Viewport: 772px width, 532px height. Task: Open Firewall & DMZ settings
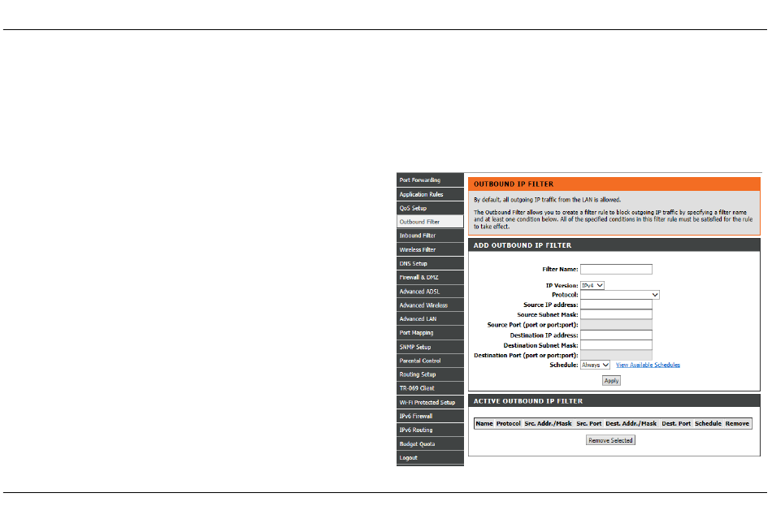click(430, 278)
